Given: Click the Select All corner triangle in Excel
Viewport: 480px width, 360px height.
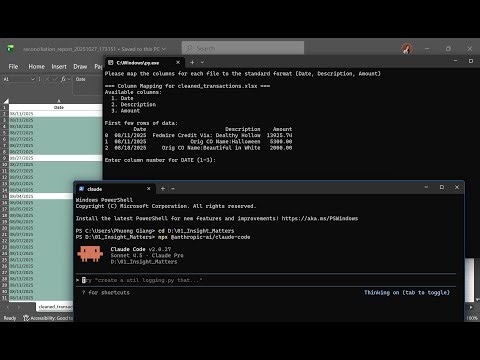Looking at the screenshot, I should [6, 101].
